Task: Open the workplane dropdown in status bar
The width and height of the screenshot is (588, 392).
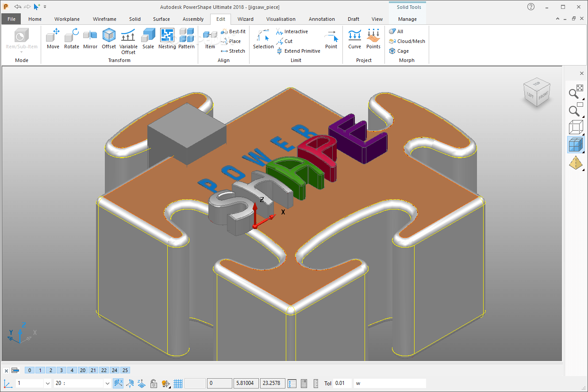Action: click(47, 383)
